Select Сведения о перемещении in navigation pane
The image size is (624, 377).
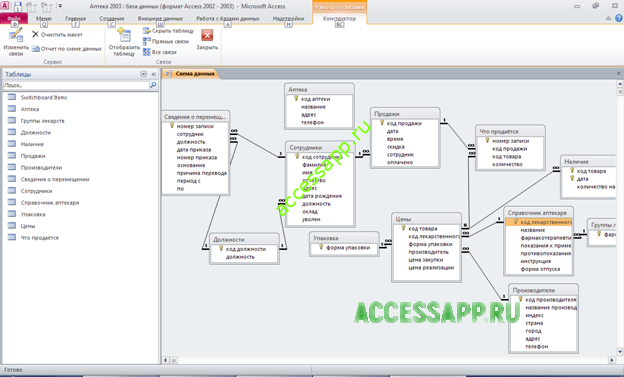[55, 179]
